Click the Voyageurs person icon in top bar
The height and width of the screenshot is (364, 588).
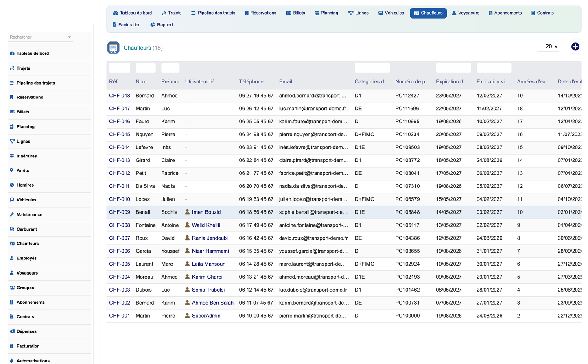click(x=454, y=13)
